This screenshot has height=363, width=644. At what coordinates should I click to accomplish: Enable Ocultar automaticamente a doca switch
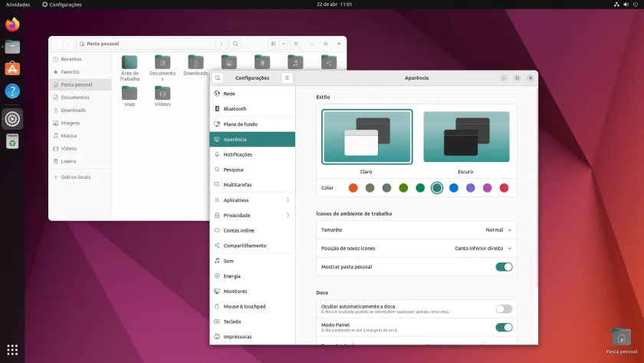click(504, 309)
